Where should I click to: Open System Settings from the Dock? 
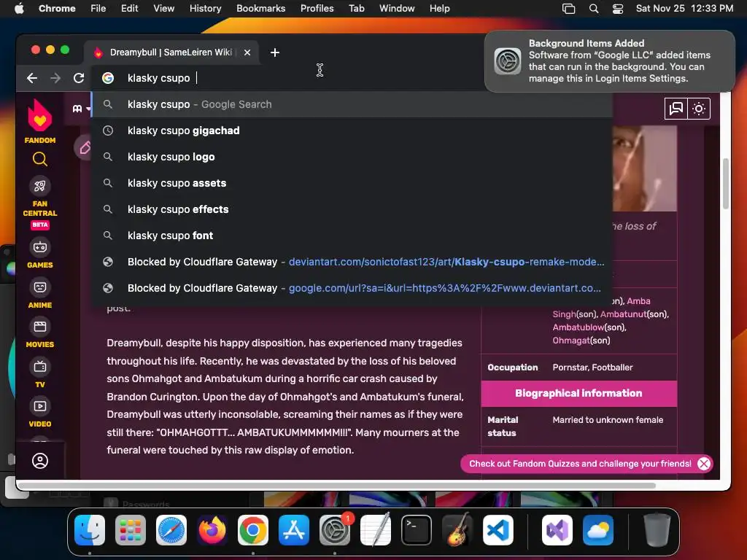pos(334,530)
